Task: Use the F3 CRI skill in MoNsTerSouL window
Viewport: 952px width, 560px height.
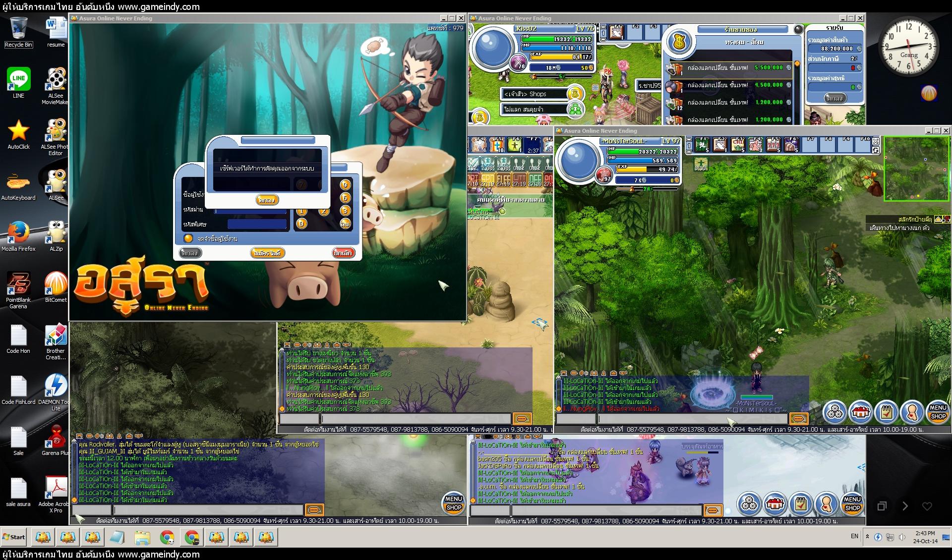Action: (x=738, y=144)
